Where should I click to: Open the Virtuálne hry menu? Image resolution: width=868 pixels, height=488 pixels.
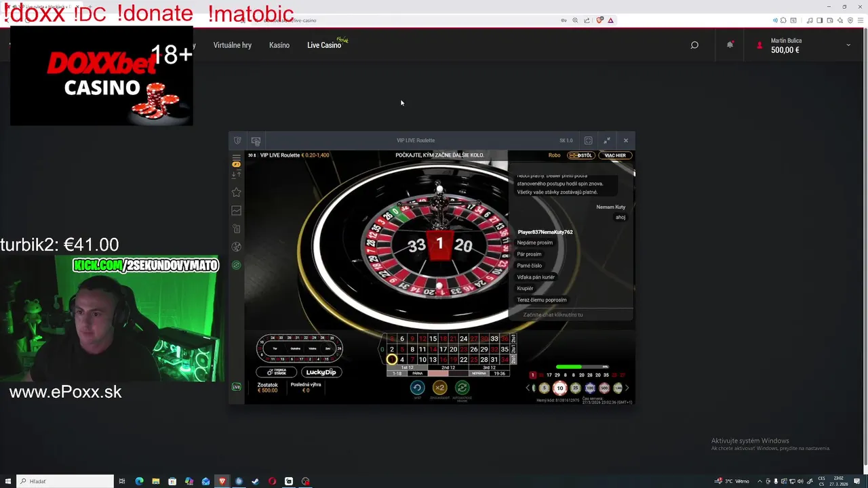click(233, 45)
